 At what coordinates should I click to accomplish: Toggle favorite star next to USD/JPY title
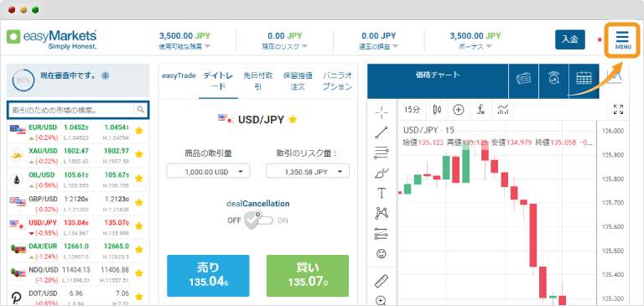[x=293, y=120]
